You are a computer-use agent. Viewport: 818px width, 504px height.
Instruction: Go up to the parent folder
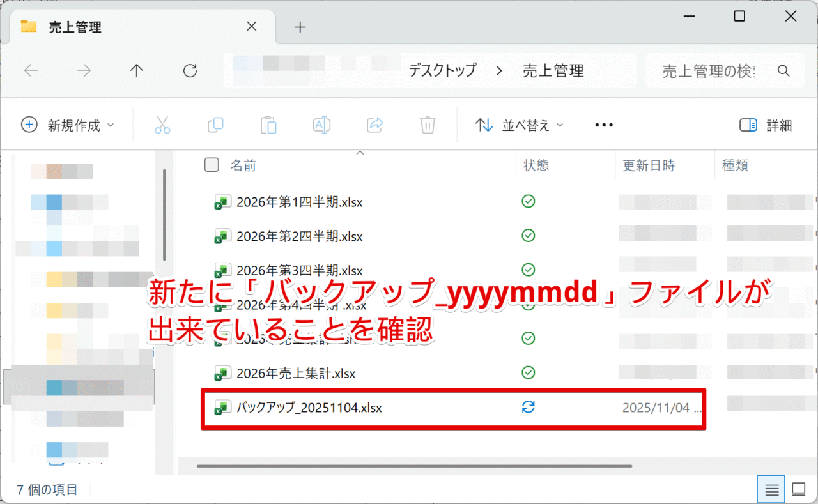coord(136,70)
